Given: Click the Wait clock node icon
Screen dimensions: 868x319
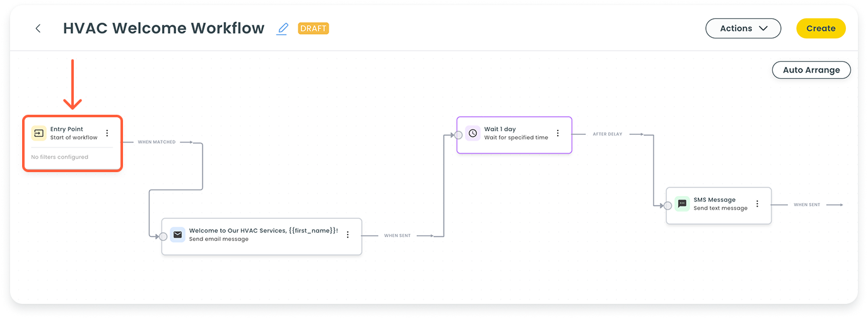Looking at the screenshot, I should pos(472,133).
